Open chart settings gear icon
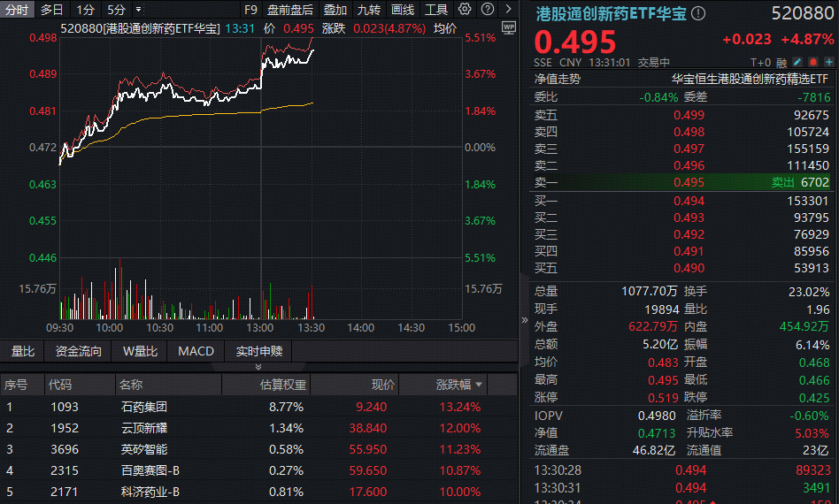The image size is (839, 504). 465,10
